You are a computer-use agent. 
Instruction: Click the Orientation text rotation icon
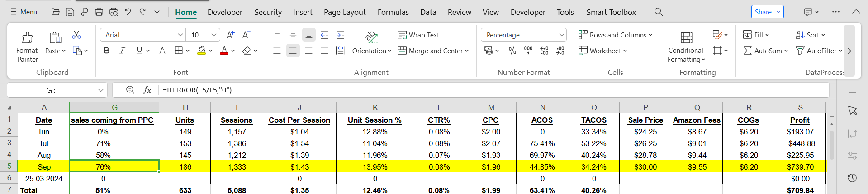pos(371,37)
